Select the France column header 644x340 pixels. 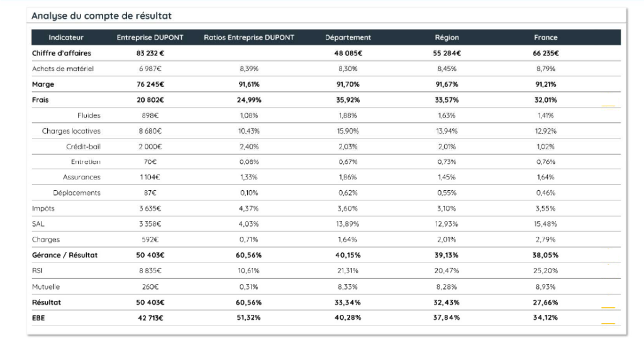pyautogui.click(x=545, y=37)
